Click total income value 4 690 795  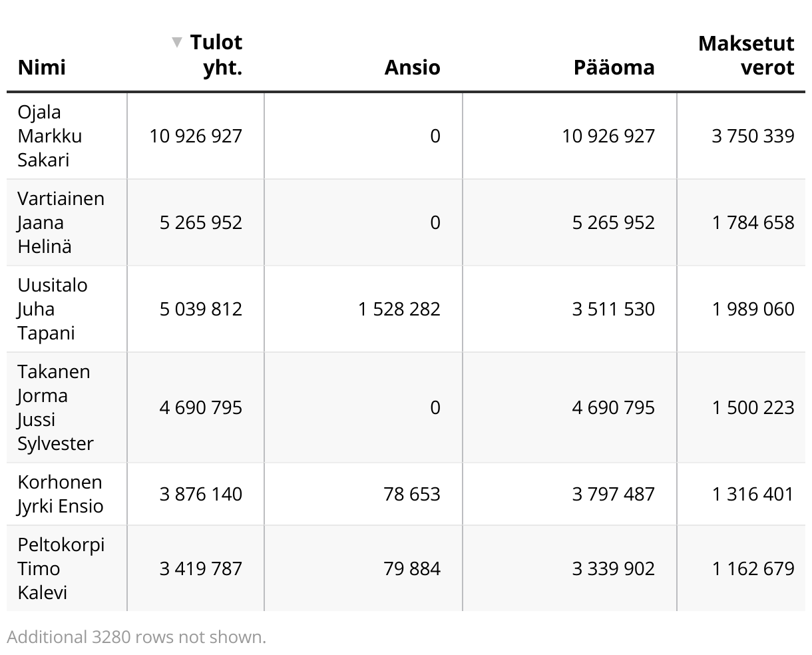click(x=201, y=407)
